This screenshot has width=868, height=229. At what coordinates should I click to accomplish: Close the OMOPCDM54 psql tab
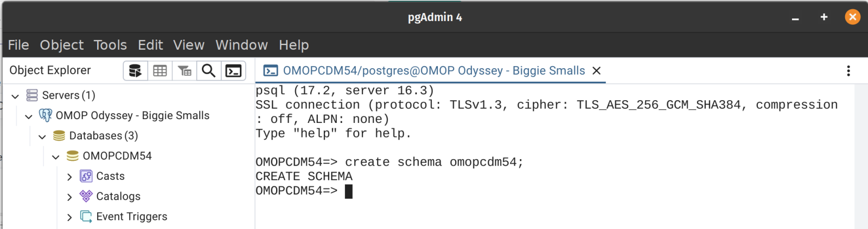597,71
